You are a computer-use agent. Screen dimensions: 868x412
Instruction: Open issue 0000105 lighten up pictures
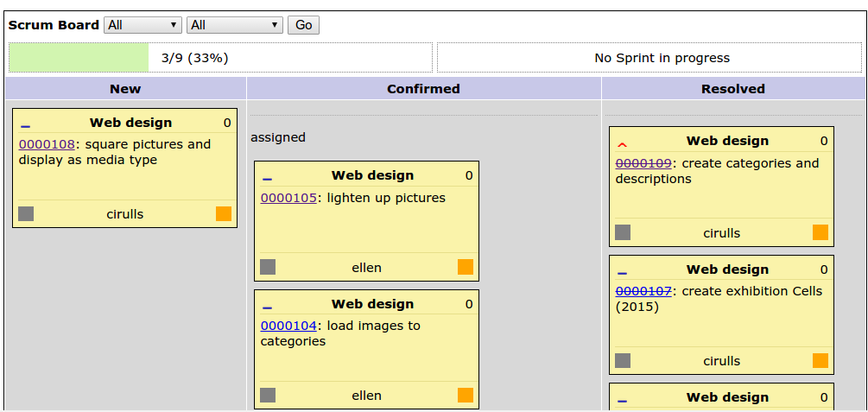288,198
